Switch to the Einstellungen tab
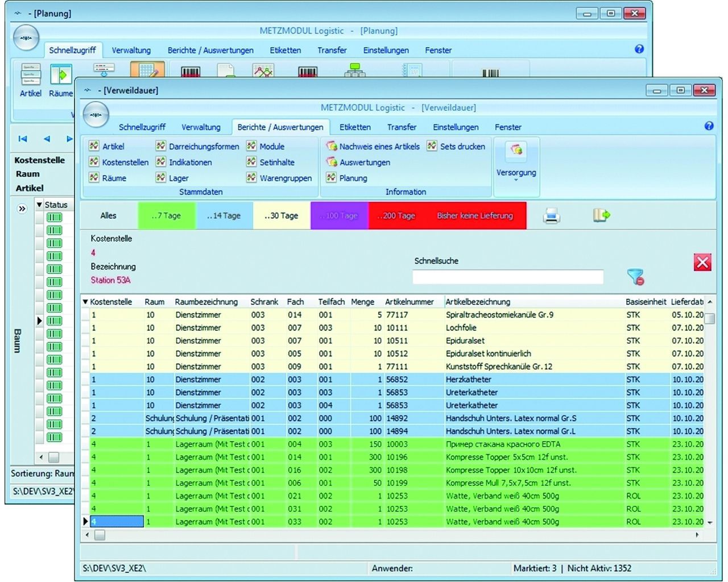This screenshot has width=728, height=582. click(x=456, y=127)
